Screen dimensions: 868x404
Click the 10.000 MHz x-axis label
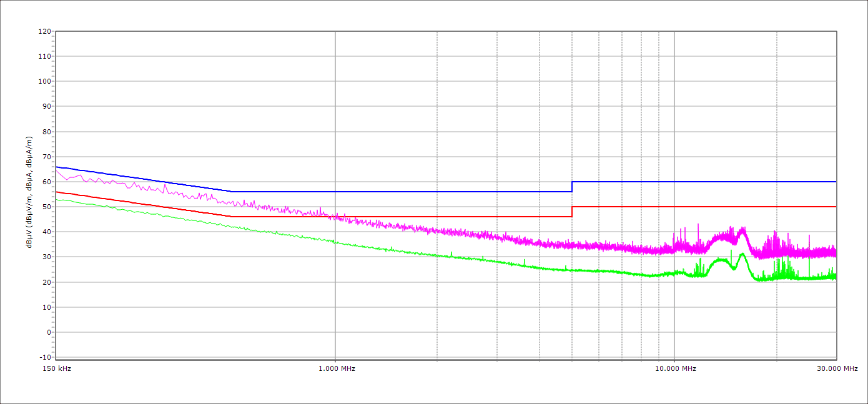pos(675,368)
